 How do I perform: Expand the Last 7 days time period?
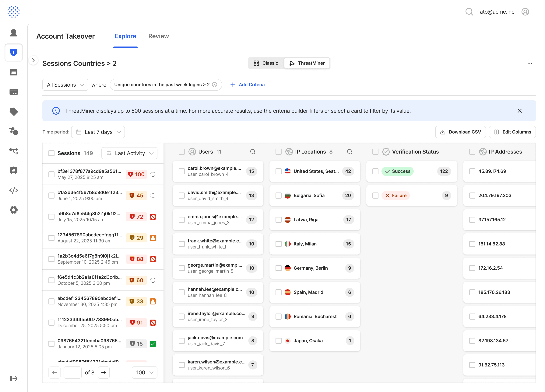(98, 132)
